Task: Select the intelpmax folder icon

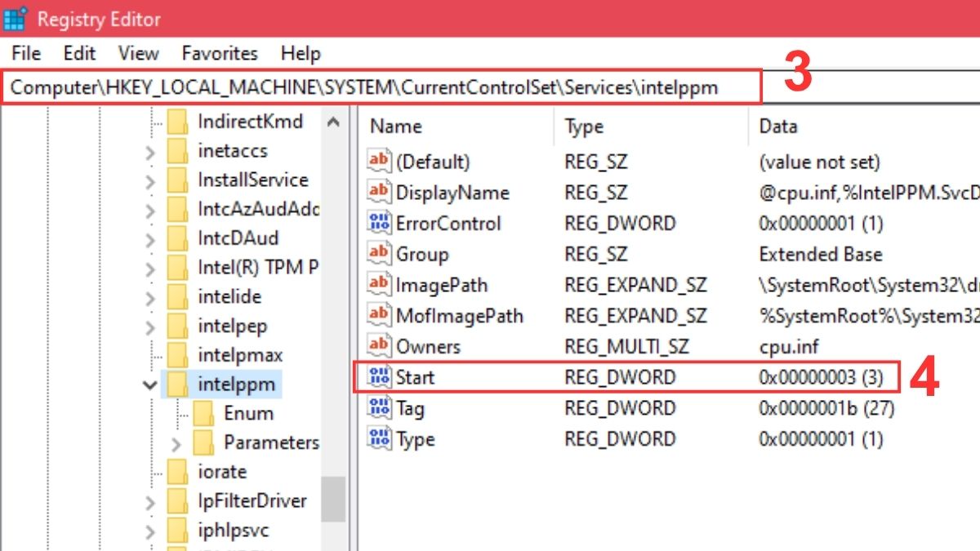Action: tap(178, 355)
